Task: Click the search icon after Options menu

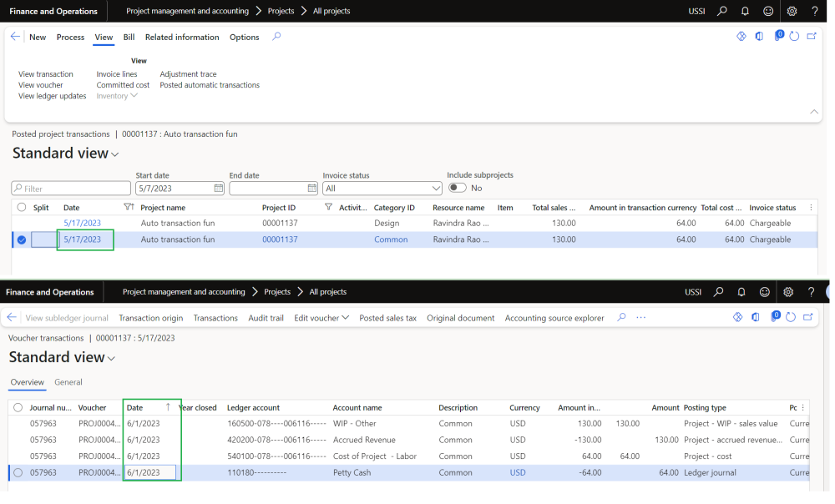Action: coord(277,37)
